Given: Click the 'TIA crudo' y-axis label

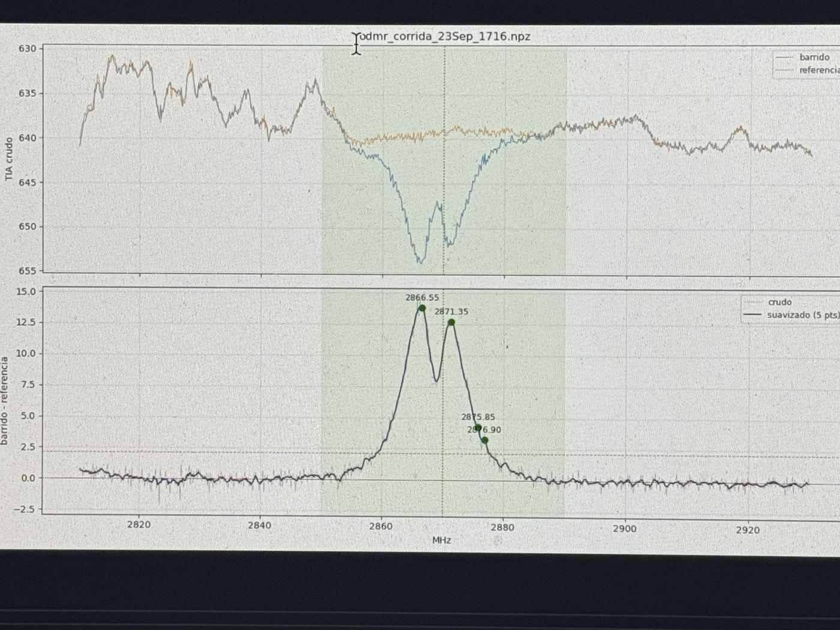Looking at the screenshot, I should (x=9, y=159).
